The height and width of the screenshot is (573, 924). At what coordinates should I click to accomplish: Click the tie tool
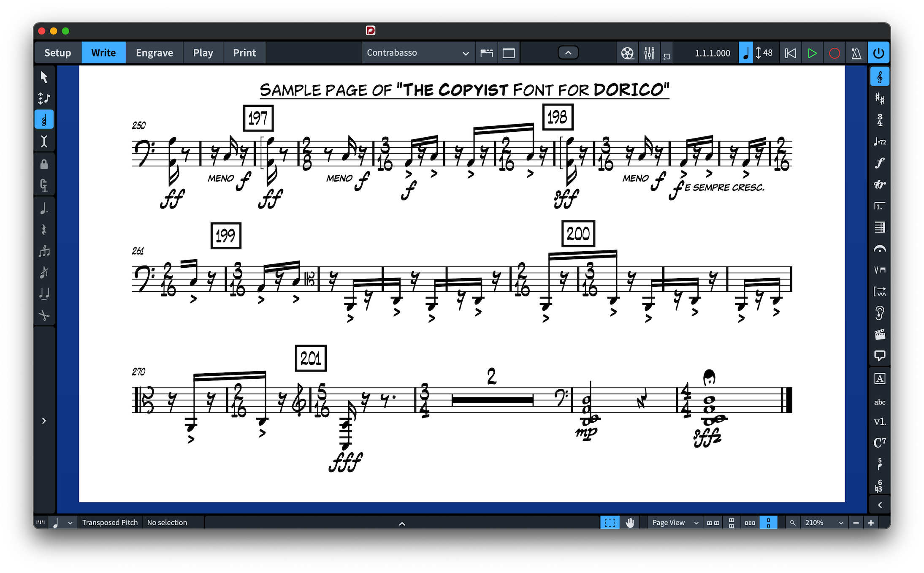[44, 293]
